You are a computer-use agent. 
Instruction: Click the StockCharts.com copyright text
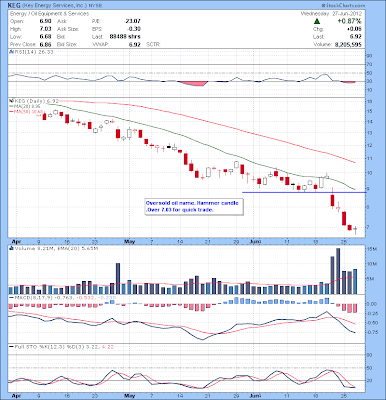[x=344, y=6]
